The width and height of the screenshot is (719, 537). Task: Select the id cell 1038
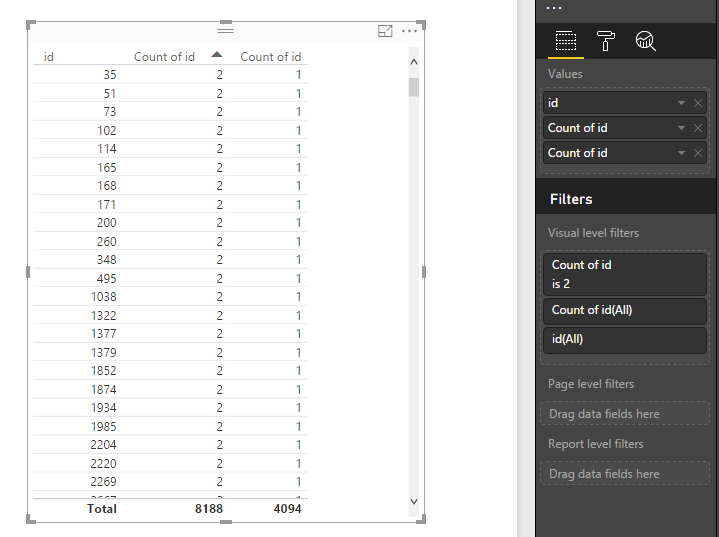click(x=104, y=297)
